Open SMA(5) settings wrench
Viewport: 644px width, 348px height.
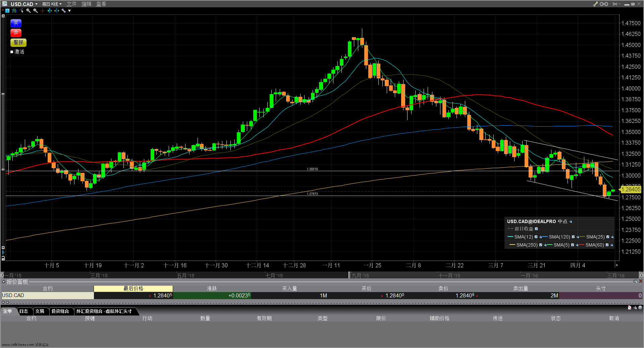pos(577,245)
